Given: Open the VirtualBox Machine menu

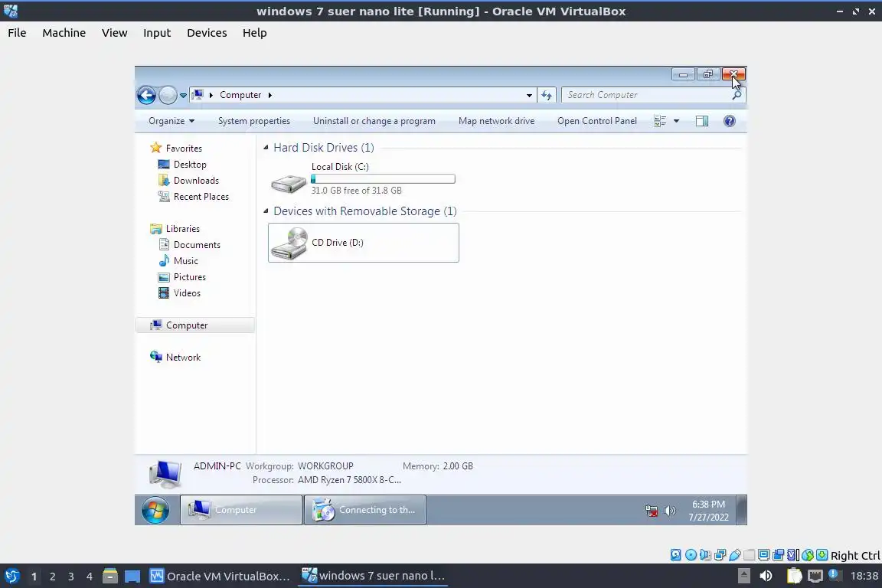Looking at the screenshot, I should [64, 33].
